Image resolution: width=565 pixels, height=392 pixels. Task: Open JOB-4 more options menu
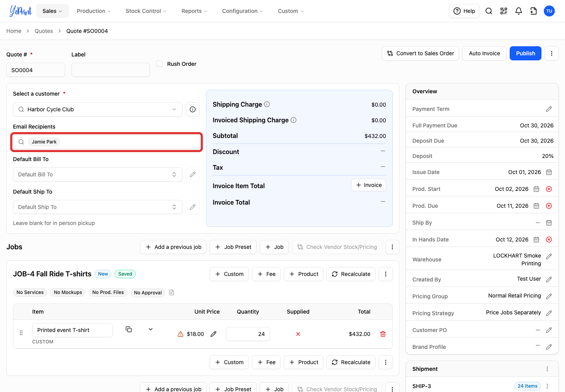386,274
